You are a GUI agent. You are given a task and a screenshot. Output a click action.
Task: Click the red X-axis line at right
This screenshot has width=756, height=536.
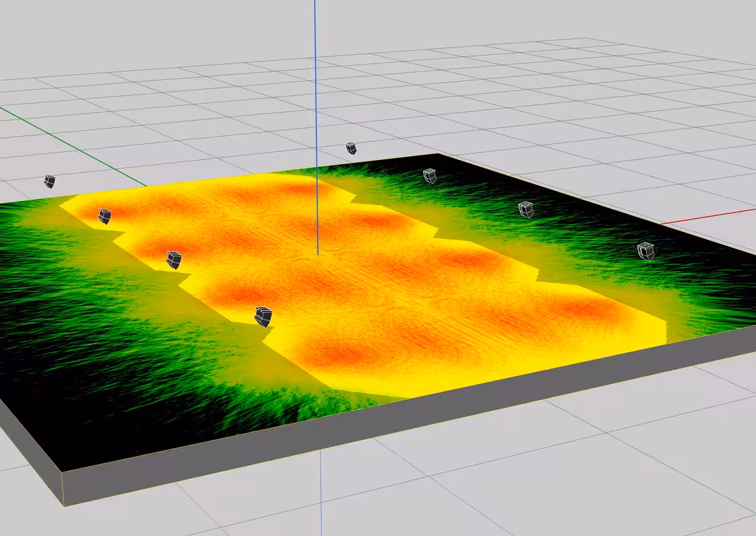click(708, 217)
